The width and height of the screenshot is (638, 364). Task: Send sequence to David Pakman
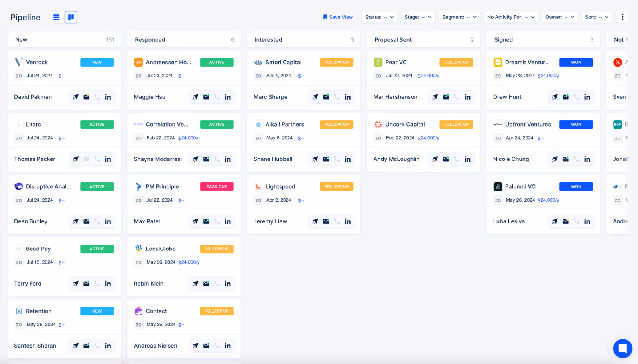tap(76, 97)
